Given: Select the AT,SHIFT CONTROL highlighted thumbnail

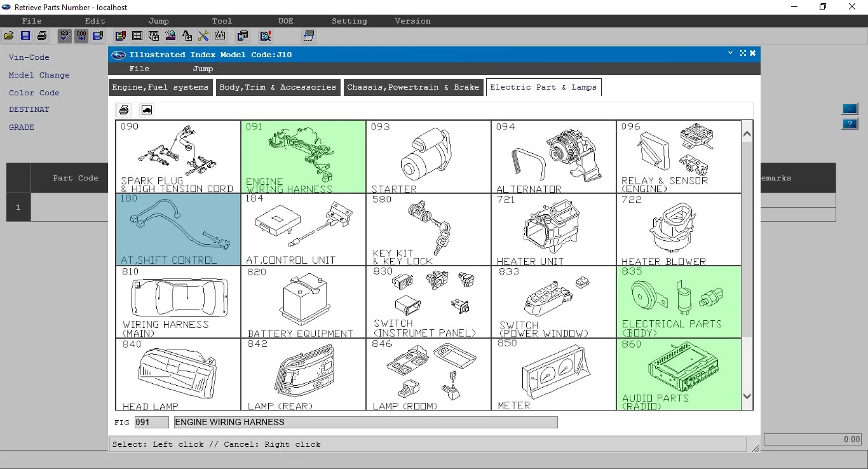Looking at the screenshot, I should click(178, 229).
